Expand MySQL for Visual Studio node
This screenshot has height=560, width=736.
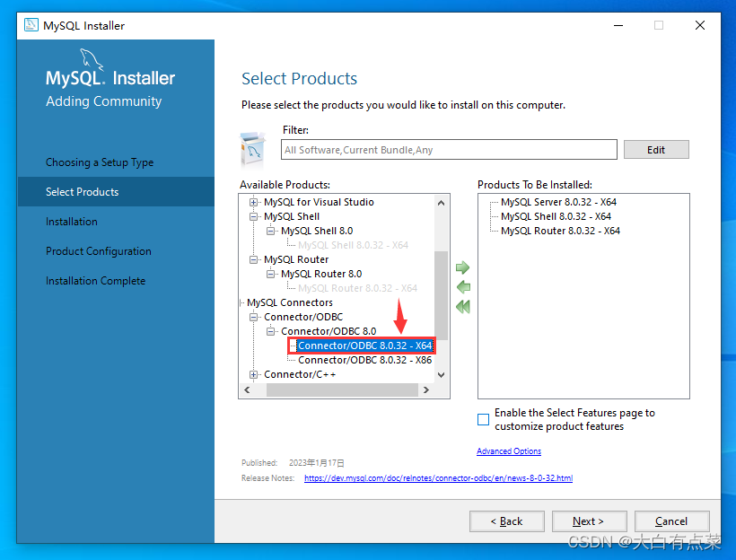[253, 202]
